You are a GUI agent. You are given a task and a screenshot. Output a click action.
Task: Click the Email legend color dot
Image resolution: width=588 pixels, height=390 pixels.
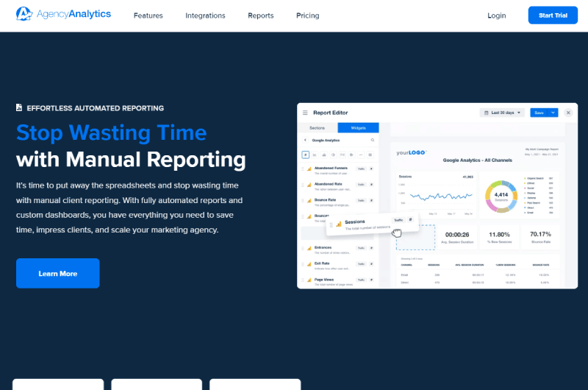(525, 213)
